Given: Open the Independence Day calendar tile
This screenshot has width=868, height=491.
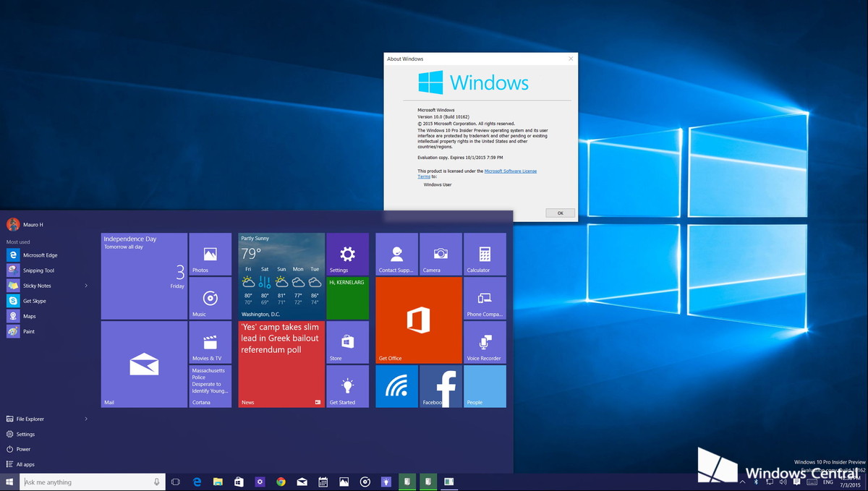Looking at the screenshot, I should (x=144, y=276).
